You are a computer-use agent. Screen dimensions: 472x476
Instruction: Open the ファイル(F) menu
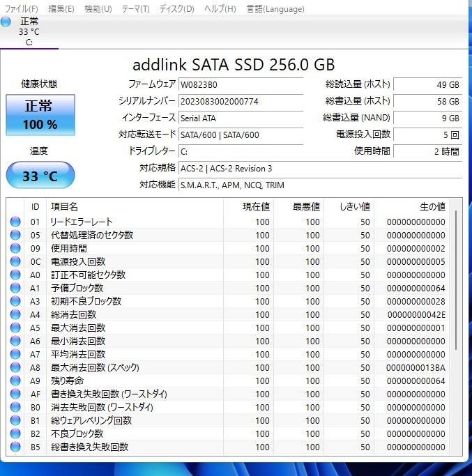coord(21,9)
